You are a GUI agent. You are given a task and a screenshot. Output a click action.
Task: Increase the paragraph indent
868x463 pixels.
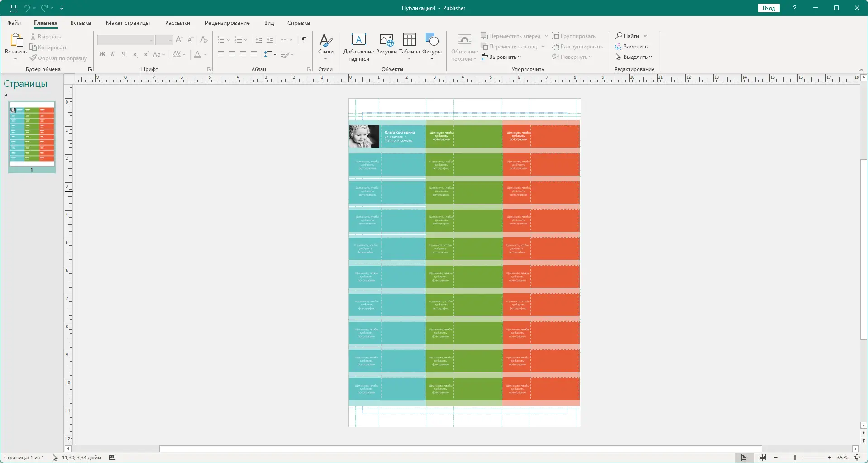coord(270,40)
